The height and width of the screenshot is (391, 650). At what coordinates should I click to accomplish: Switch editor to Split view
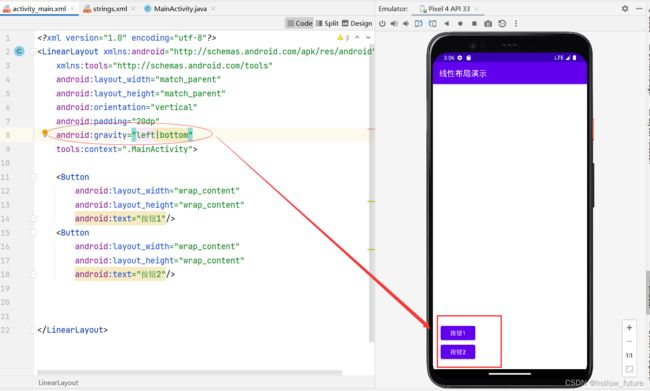coord(327,24)
